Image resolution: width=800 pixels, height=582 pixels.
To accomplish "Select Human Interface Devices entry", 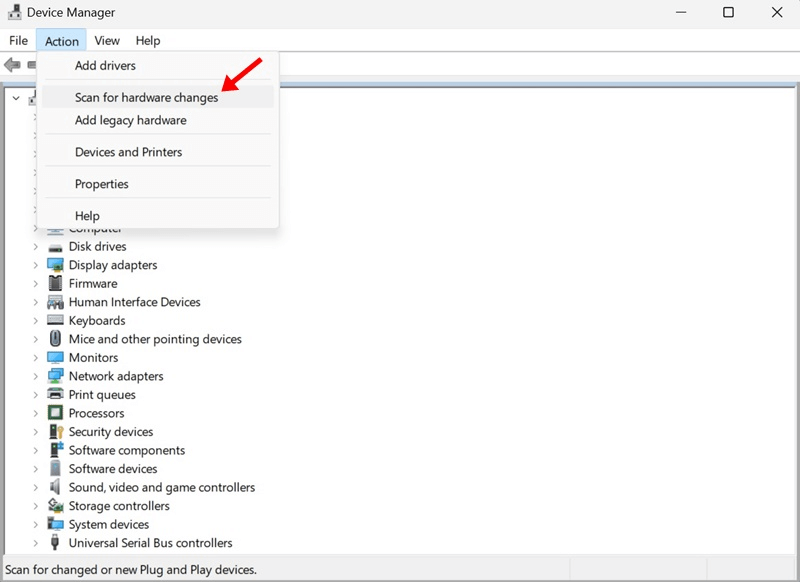I will [x=135, y=302].
